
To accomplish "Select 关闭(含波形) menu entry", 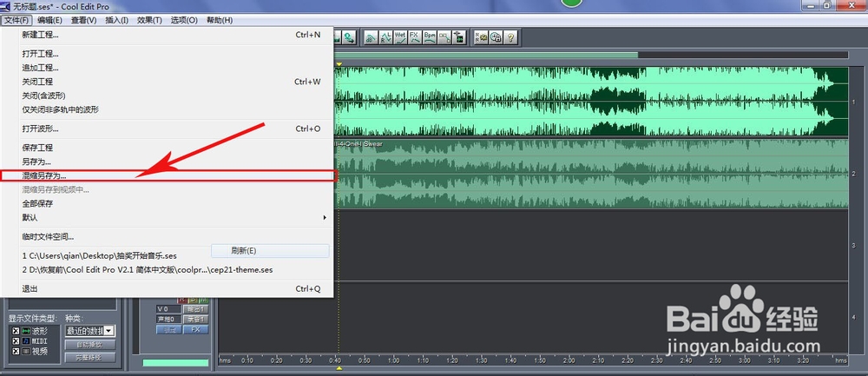I will [168, 96].
